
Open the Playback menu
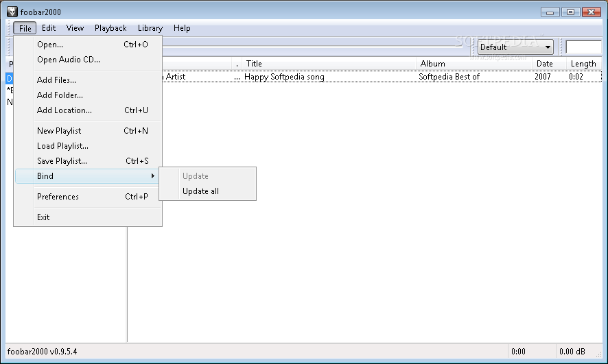coord(110,28)
